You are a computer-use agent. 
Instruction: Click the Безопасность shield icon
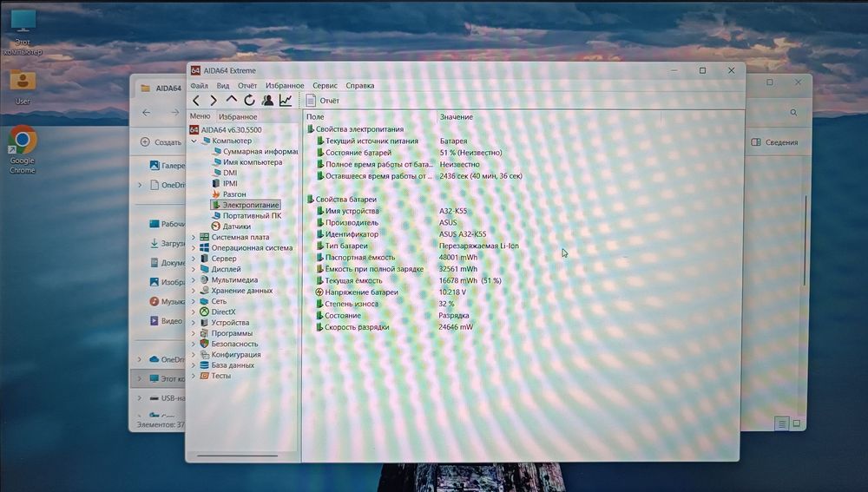(204, 344)
